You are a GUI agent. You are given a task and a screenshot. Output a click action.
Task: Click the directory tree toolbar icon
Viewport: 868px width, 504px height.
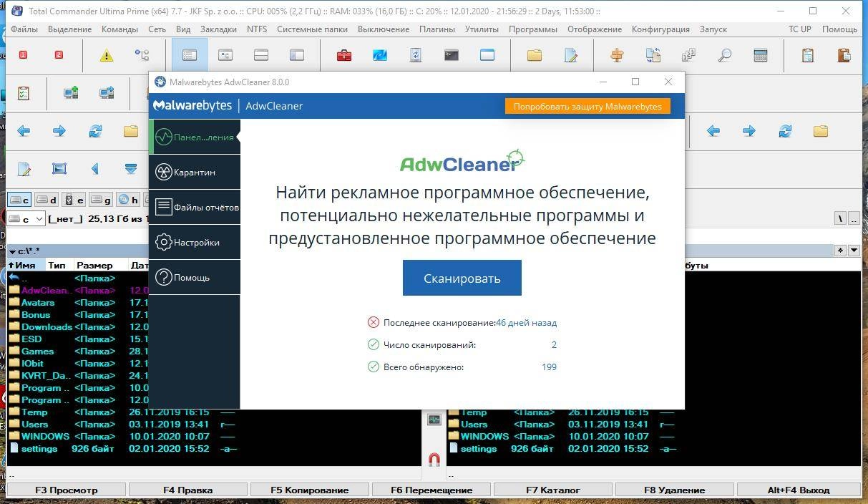(x=142, y=55)
